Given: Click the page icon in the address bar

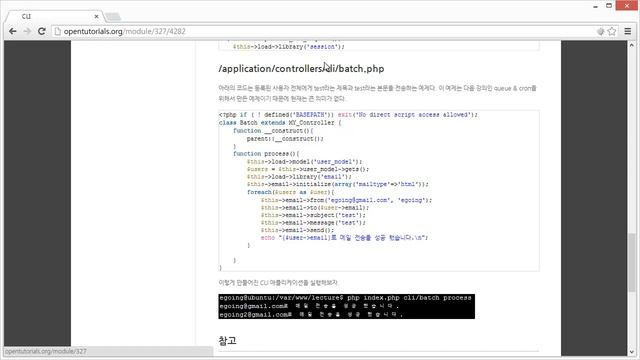Looking at the screenshot, I should [x=58, y=31].
